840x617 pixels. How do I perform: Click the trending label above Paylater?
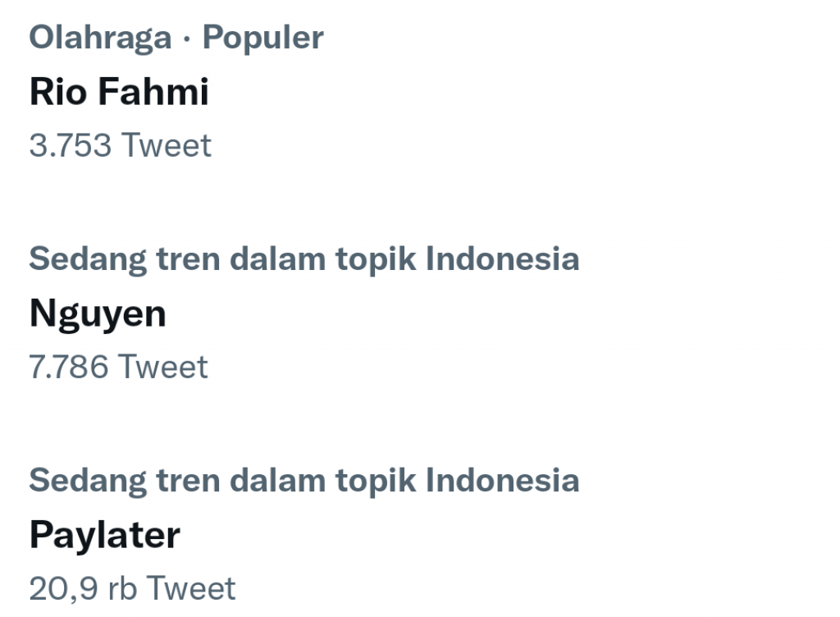[x=304, y=481]
